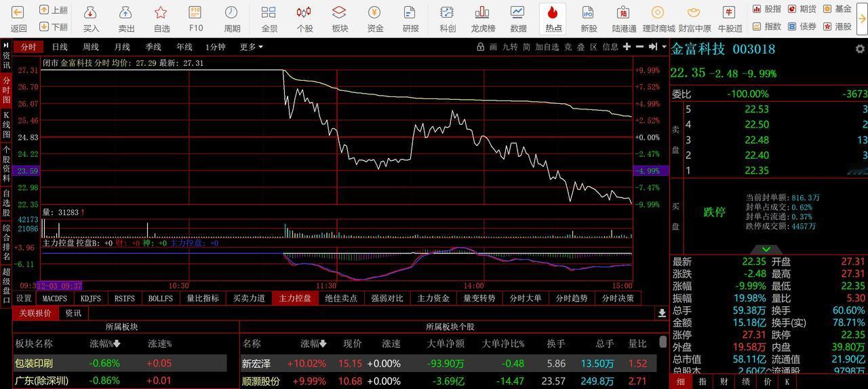Open the 资讯 news tab

[73, 313]
